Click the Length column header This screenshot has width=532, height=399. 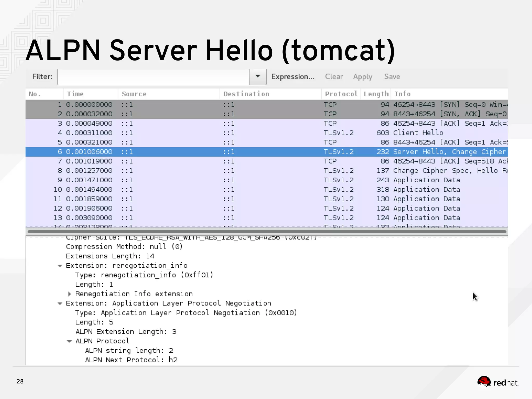pos(376,94)
